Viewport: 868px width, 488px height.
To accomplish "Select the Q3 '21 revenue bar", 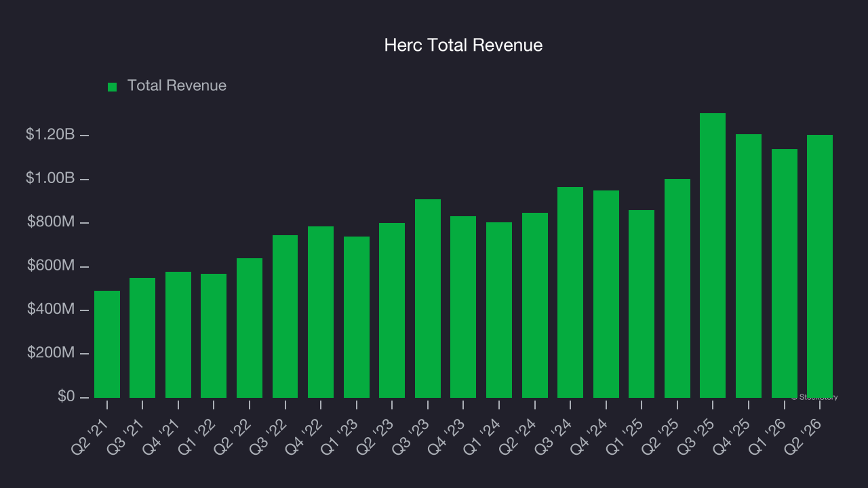I will (142, 338).
